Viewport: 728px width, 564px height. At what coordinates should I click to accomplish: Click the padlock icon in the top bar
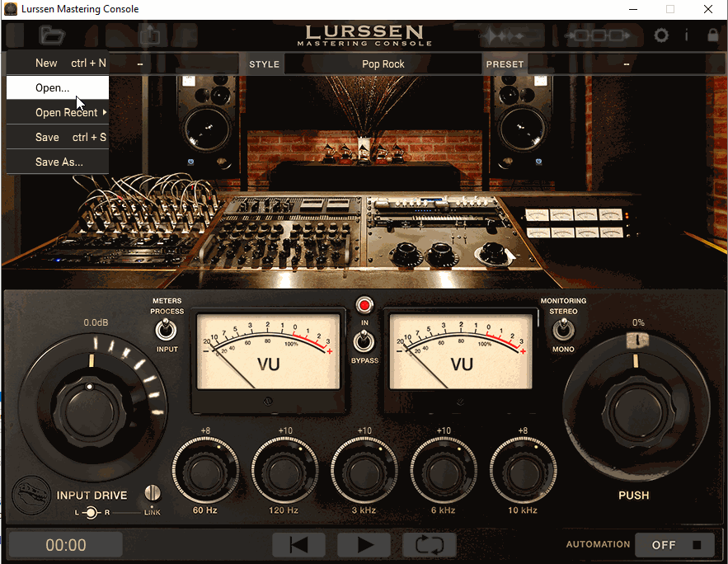coord(712,35)
